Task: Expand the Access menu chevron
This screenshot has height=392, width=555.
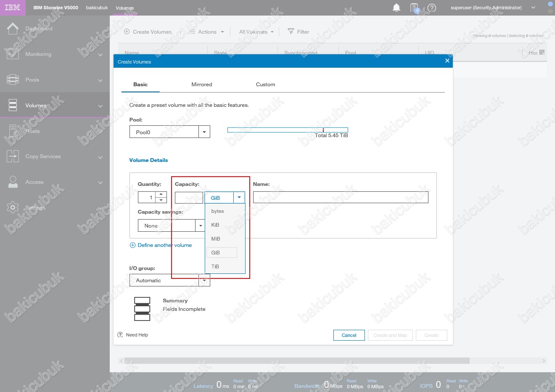Action: pyautogui.click(x=100, y=183)
